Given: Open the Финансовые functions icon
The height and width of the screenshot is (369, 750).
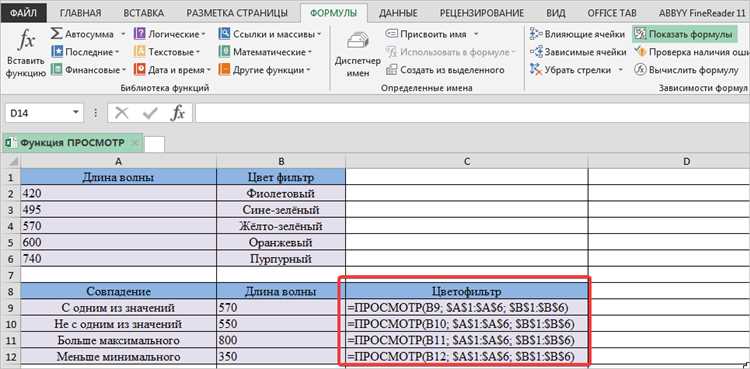Looking at the screenshot, I should (56, 70).
